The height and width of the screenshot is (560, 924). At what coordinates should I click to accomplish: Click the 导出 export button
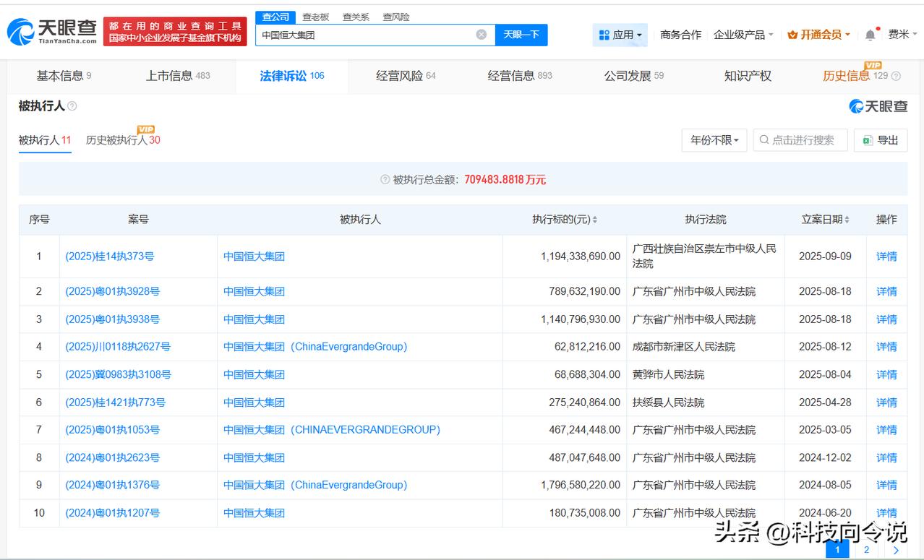pyautogui.click(x=881, y=140)
